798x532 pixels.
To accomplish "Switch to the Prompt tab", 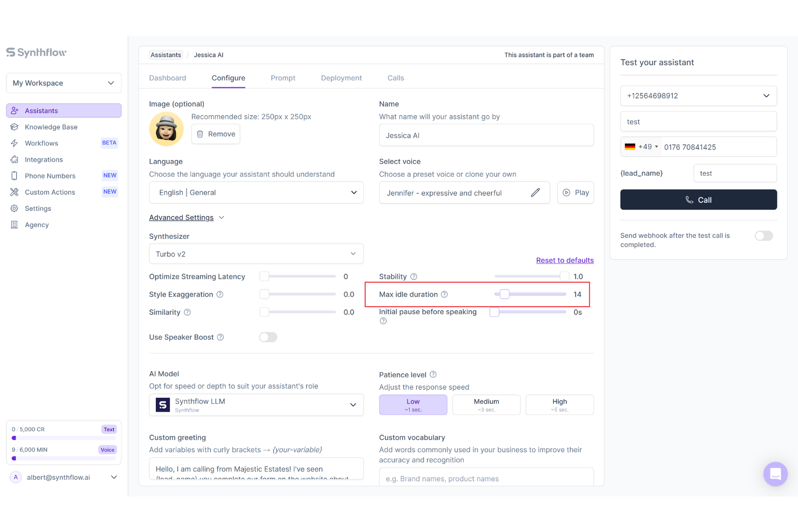I will 283,78.
